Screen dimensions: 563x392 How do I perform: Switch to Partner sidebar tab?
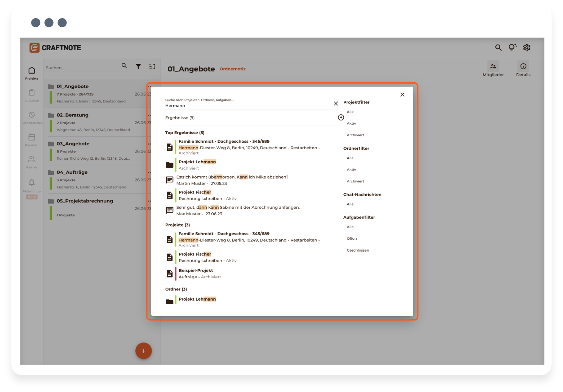tap(32, 162)
